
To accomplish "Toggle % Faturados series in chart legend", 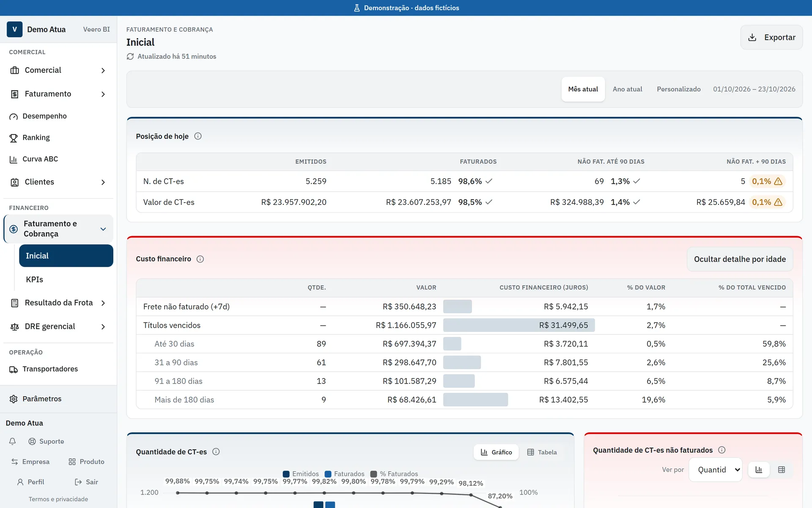I will [394, 474].
